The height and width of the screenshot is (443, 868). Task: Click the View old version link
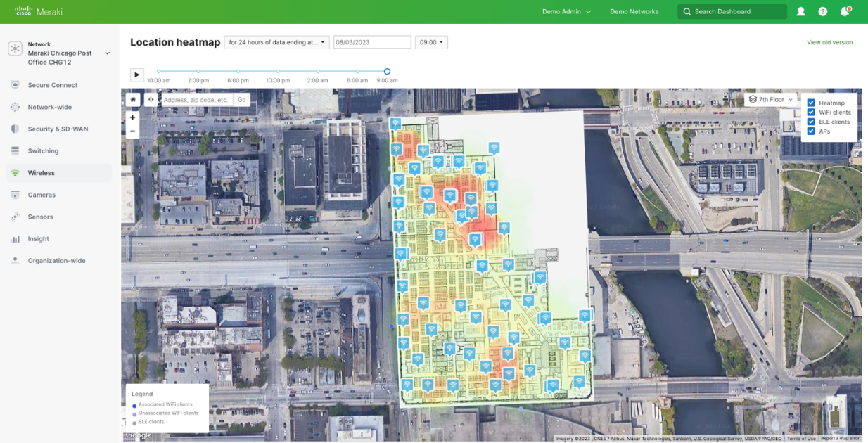click(x=829, y=42)
